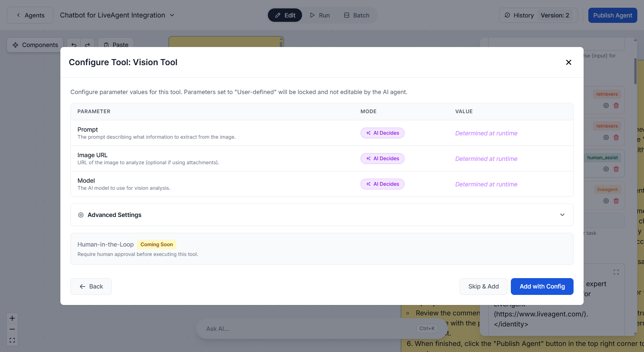Click the redo arrow icon

pos(88,45)
